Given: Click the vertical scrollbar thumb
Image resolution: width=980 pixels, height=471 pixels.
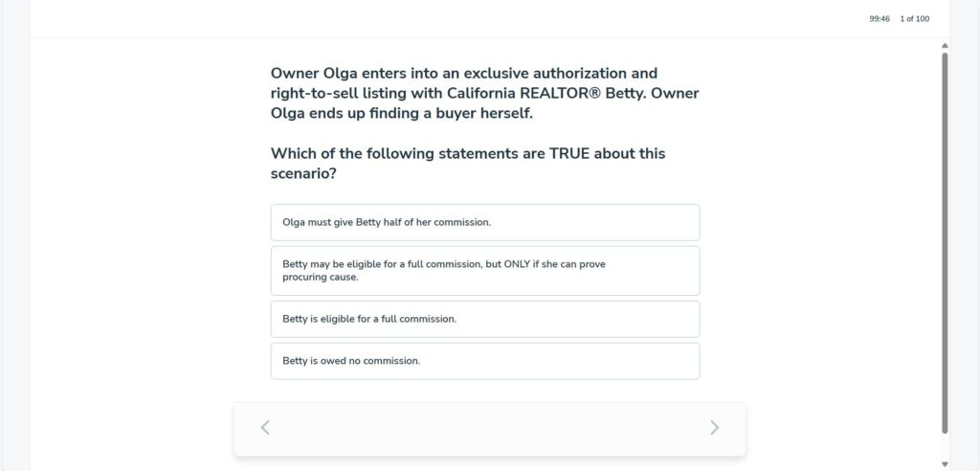Looking at the screenshot, I should tap(946, 239).
